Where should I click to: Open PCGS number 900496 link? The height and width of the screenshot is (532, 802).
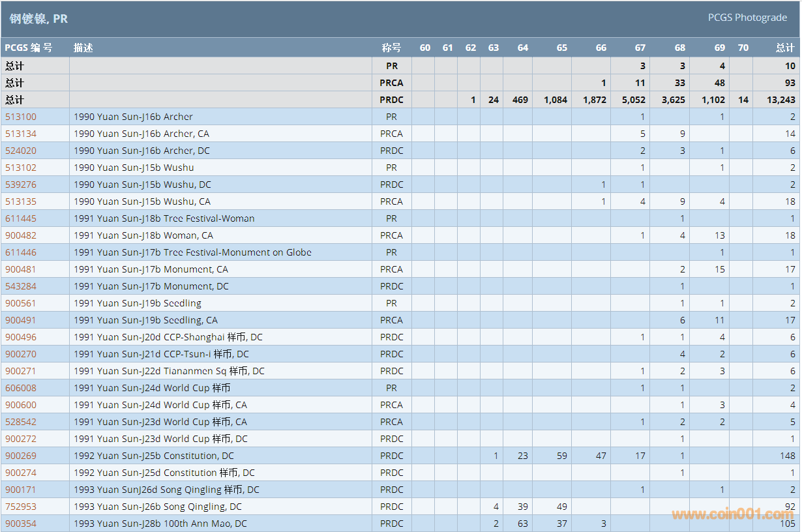tap(21, 337)
